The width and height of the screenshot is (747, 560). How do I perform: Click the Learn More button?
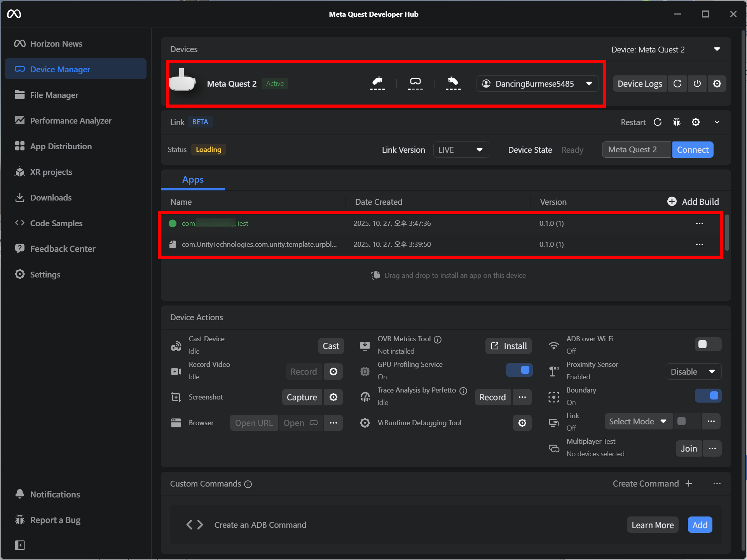[x=653, y=525]
